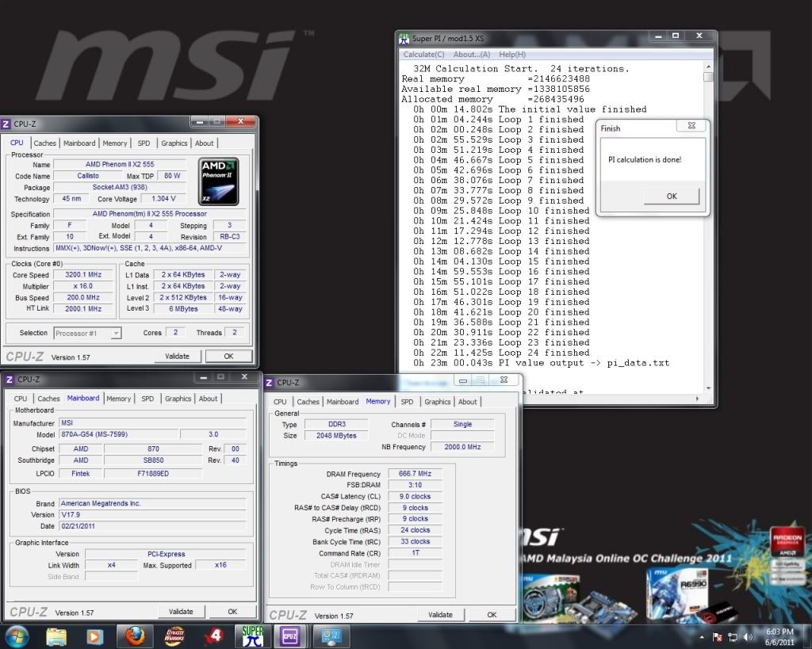Click the taskbar clock showing 6:03 PM
Screen dimensions: 812x649
(x=779, y=637)
